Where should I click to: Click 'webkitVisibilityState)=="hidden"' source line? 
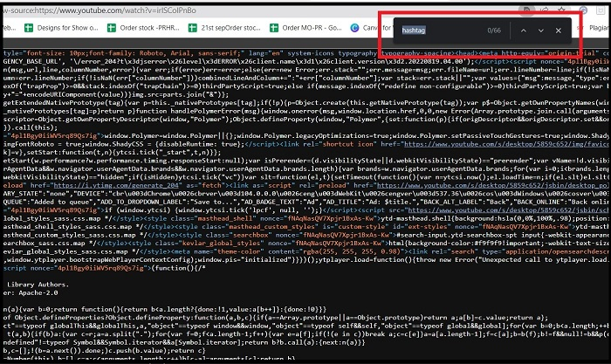[305, 177]
